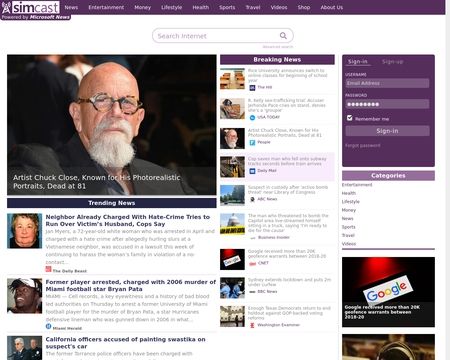Open the Travel menu item
Screen dimensions: 450x360
click(253, 7)
